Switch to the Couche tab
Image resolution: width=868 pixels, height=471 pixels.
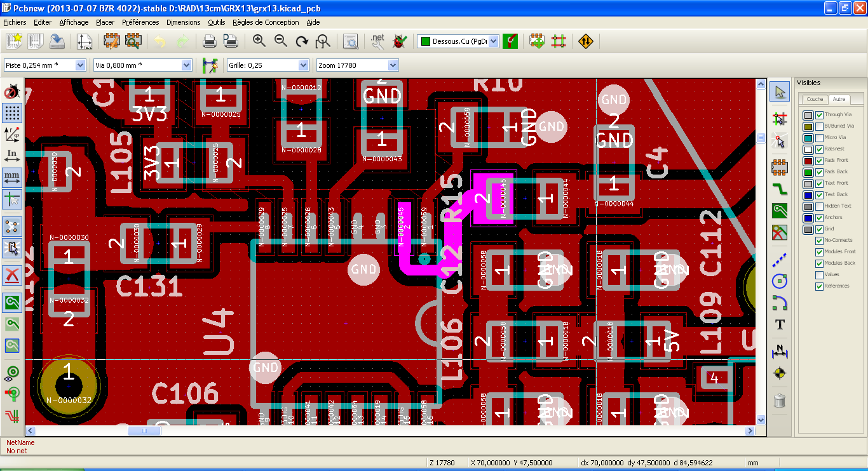815,99
